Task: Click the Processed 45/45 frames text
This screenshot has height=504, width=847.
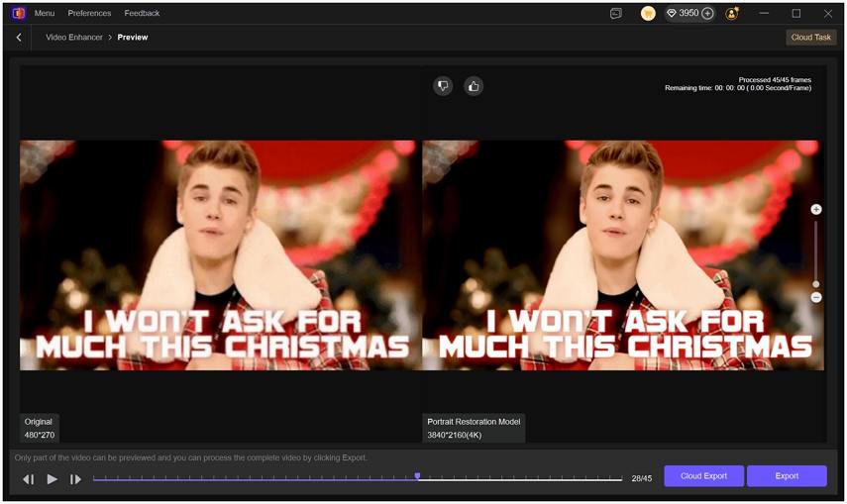Action: click(775, 80)
